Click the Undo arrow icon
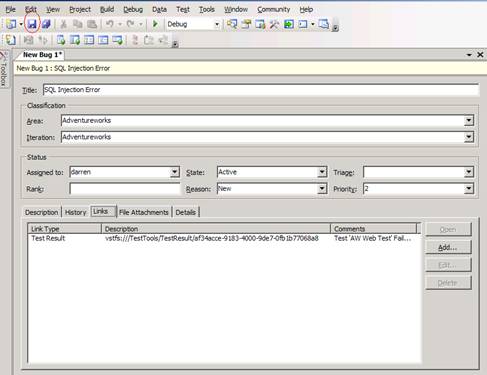This screenshot has width=487, height=375. [x=110, y=24]
